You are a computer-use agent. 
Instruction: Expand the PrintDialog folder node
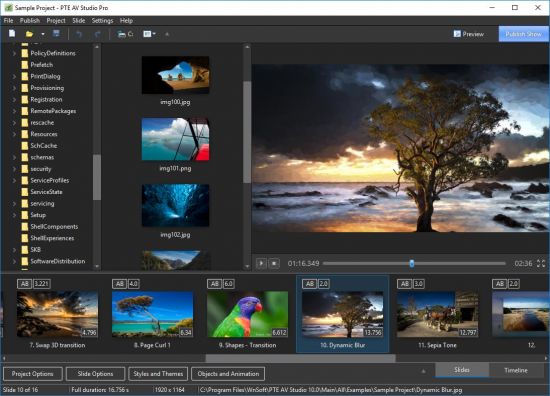[x=14, y=76]
